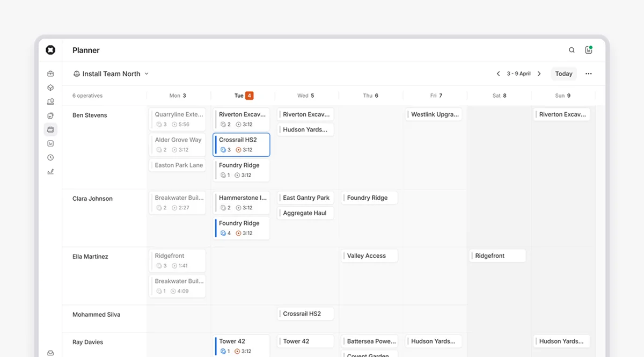Viewport: 644px width, 357px height.
Task: Click the 6 operatives label
Action: tap(87, 96)
